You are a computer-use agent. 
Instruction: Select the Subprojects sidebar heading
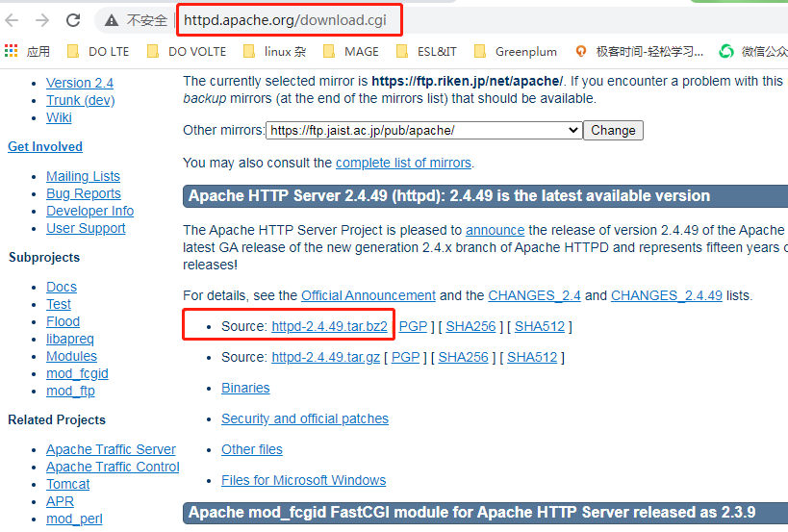[x=44, y=257]
